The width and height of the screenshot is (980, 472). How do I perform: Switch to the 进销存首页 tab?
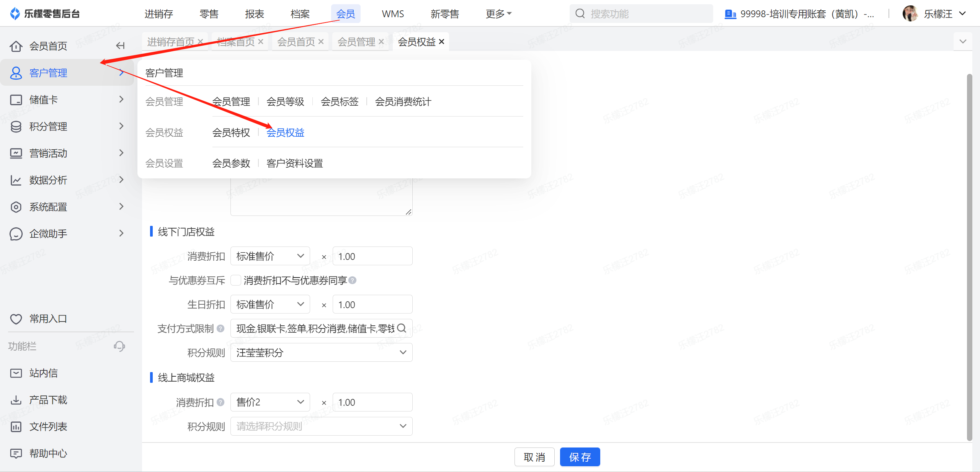pos(171,41)
